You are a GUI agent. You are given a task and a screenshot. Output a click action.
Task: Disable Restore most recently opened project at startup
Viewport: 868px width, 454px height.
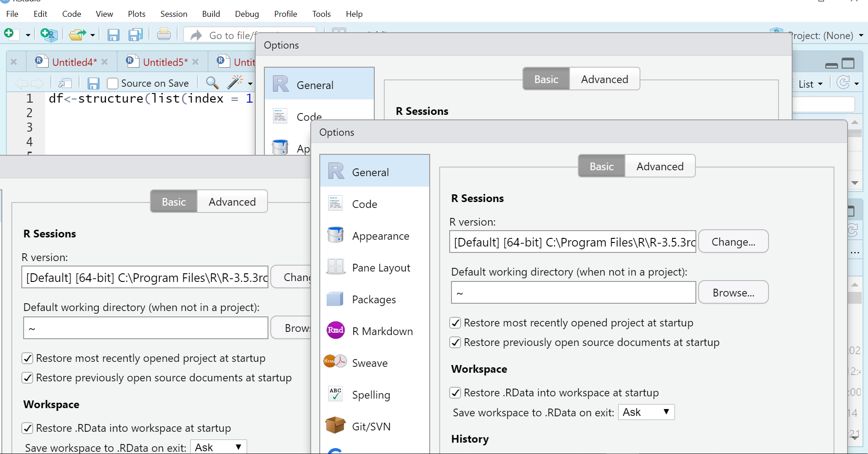pyautogui.click(x=456, y=323)
